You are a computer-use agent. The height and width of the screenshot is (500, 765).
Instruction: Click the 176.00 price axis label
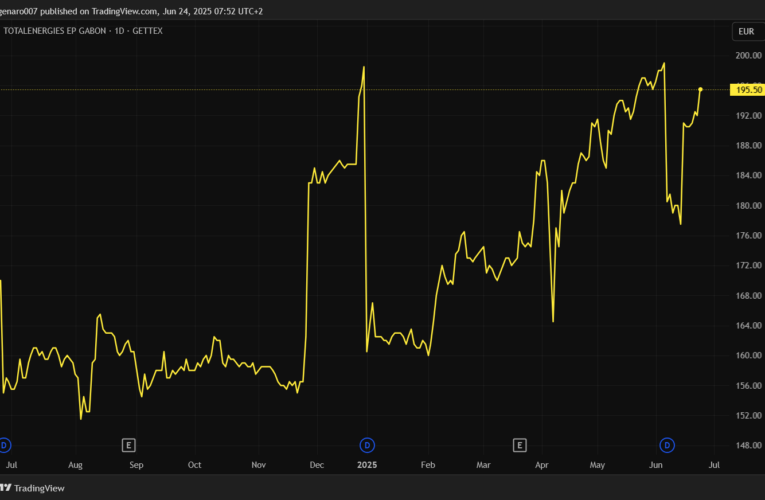[x=748, y=236]
